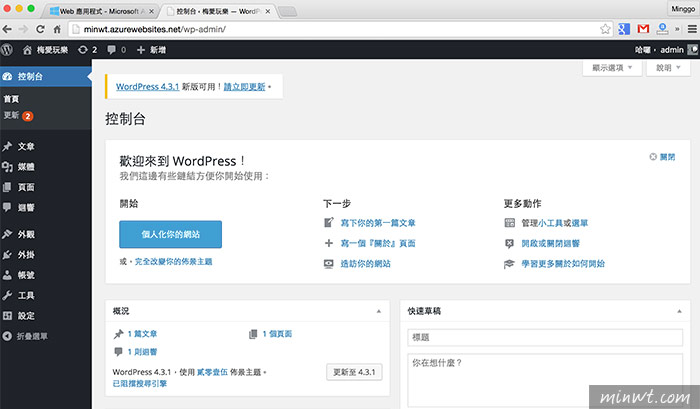Open 1 則迴響 count link
This screenshot has height=409, width=700.
coord(142,352)
